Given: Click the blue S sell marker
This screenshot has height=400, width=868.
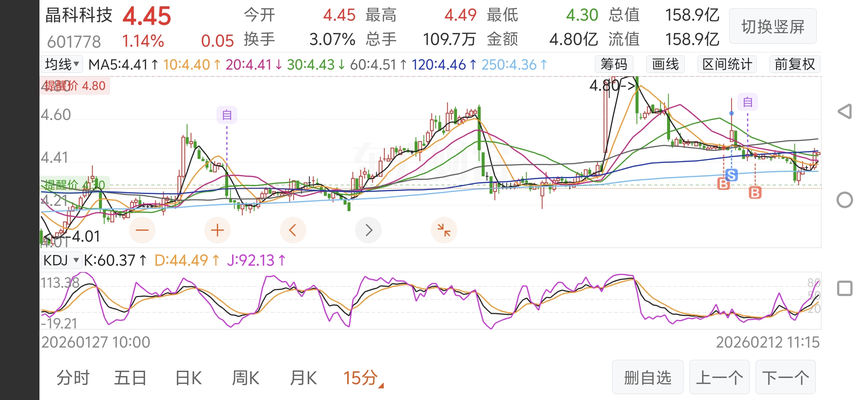Looking at the screenshot, I should coord(732,175).
